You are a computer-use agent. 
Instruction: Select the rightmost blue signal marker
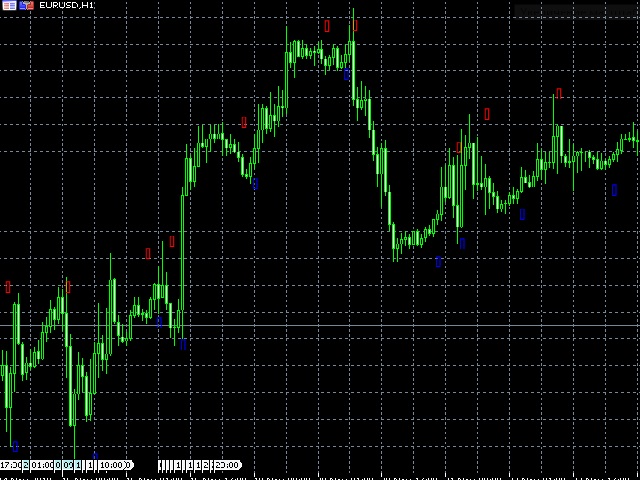[x=614, y=190]
